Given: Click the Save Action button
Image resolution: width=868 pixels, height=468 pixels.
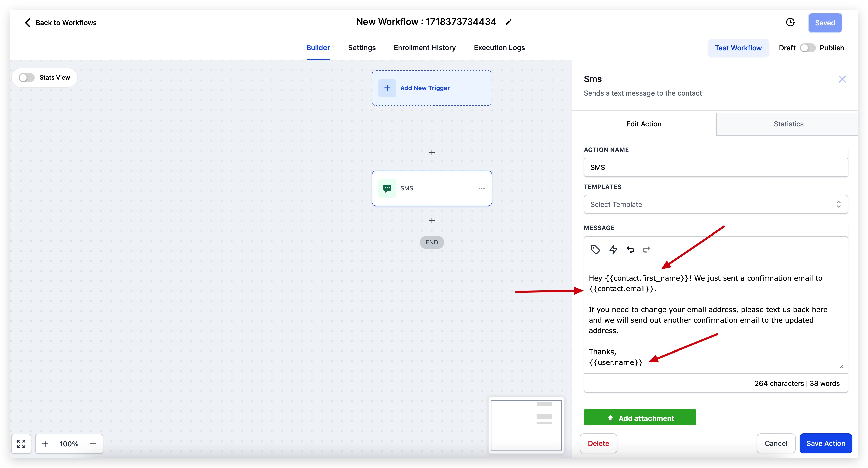Looking at the screenshot, I should 826,443.
